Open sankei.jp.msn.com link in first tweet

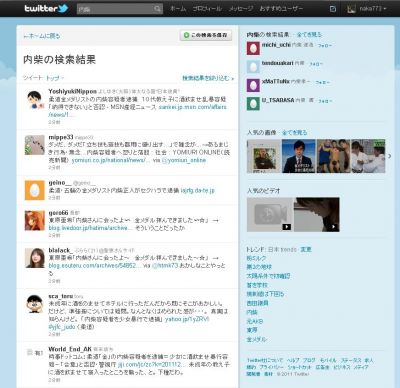pos(137,111)
